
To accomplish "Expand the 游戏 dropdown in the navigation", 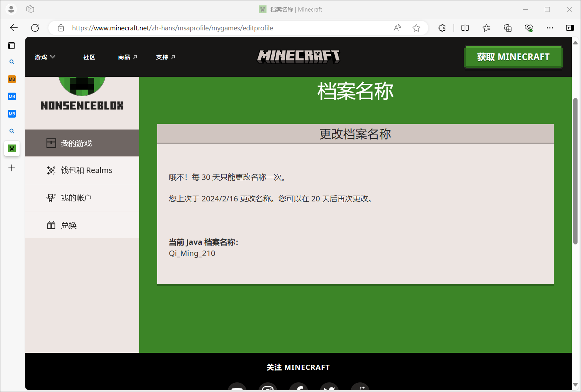I will point(45,57).
